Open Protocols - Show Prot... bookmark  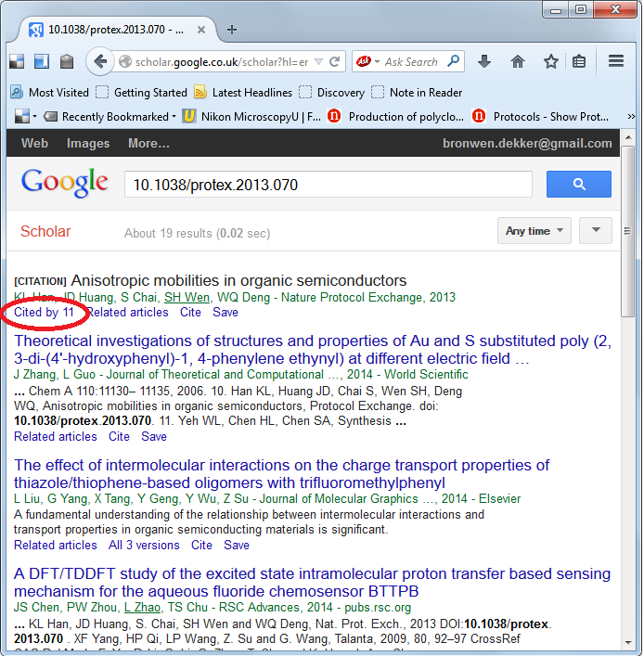click(540, 116)
